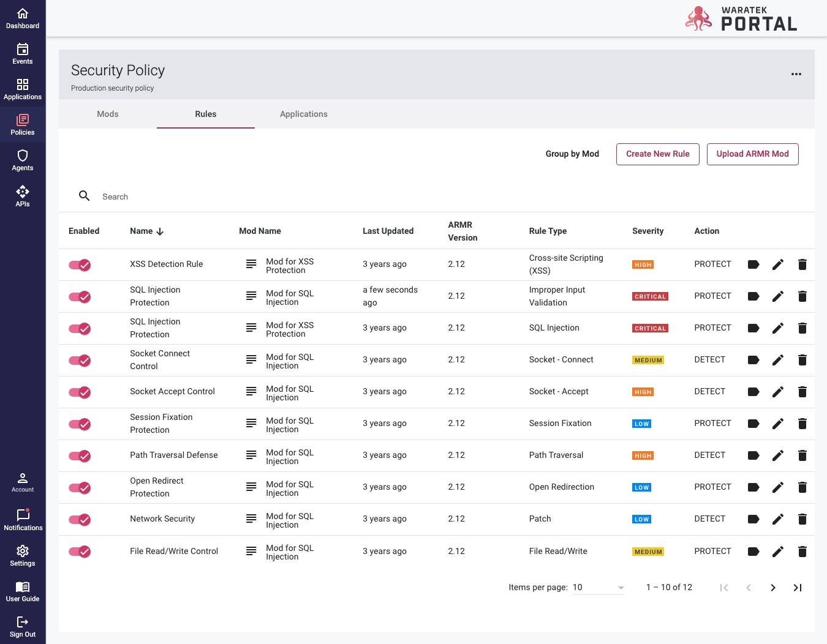
Task: Go to Agents shield icon
Action: [23, 160]
